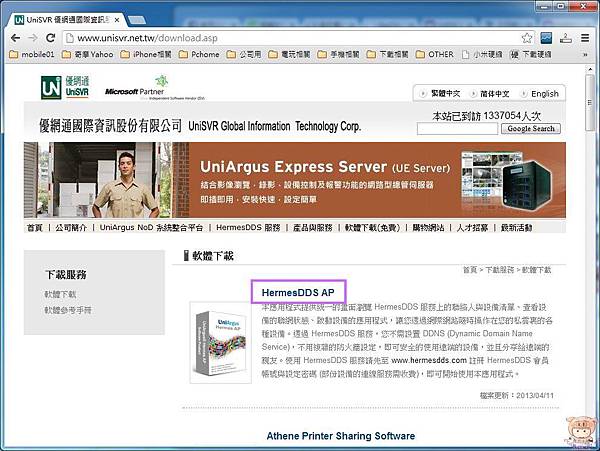Click Athene Printer Sharing Software heading
Screen dimensions: 600x451
click(x=341, y=436)
